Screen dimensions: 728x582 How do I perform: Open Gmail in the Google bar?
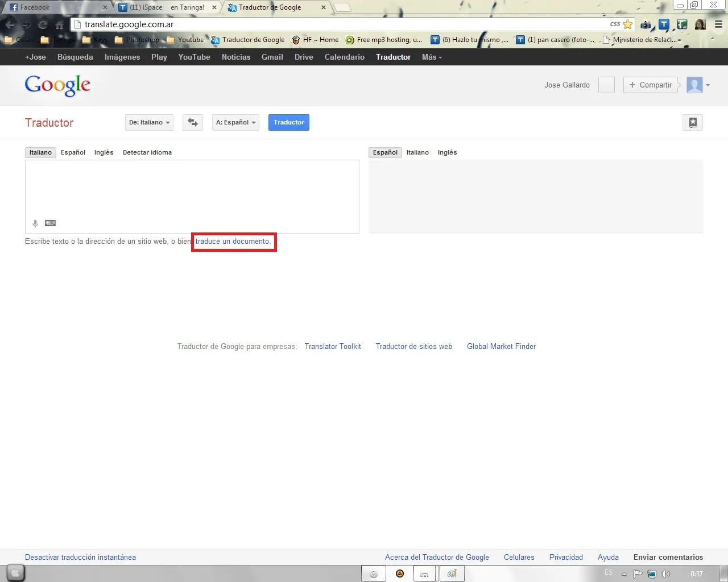[272, 57]
